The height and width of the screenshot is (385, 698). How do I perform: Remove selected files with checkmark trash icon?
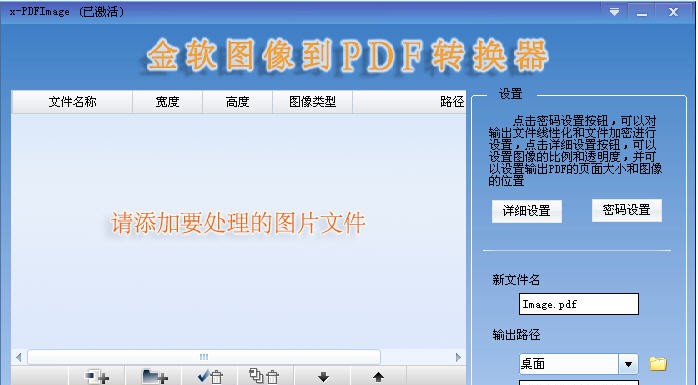click(210, 377)
